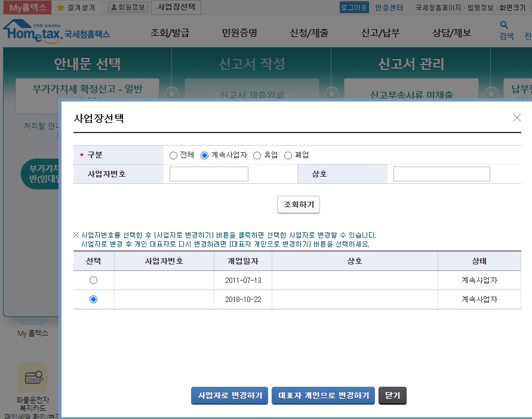This screenshot has width=532, height=419.
Task: Click 계속사업자 status in the 2018-10-22 row
Action: click(x=479, y=299)
